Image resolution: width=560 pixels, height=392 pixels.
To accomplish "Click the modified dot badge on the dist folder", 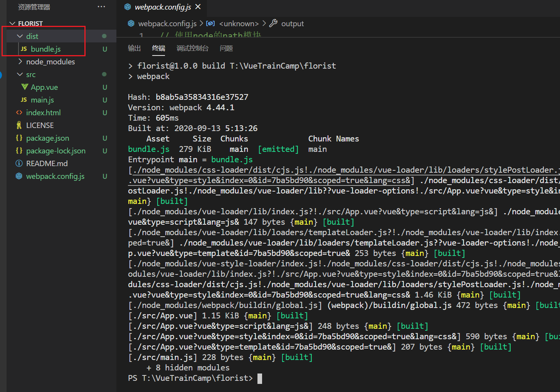I will [104, 36].
